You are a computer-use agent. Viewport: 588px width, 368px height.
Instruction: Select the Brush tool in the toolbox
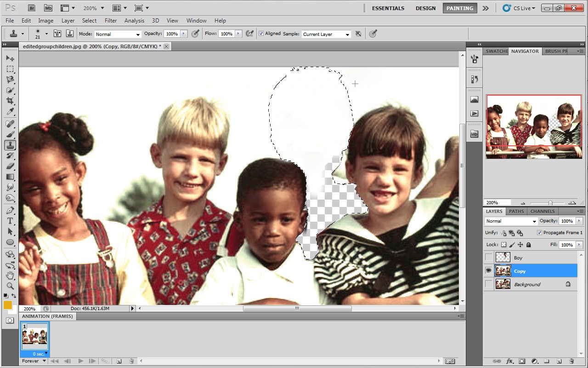10,134
